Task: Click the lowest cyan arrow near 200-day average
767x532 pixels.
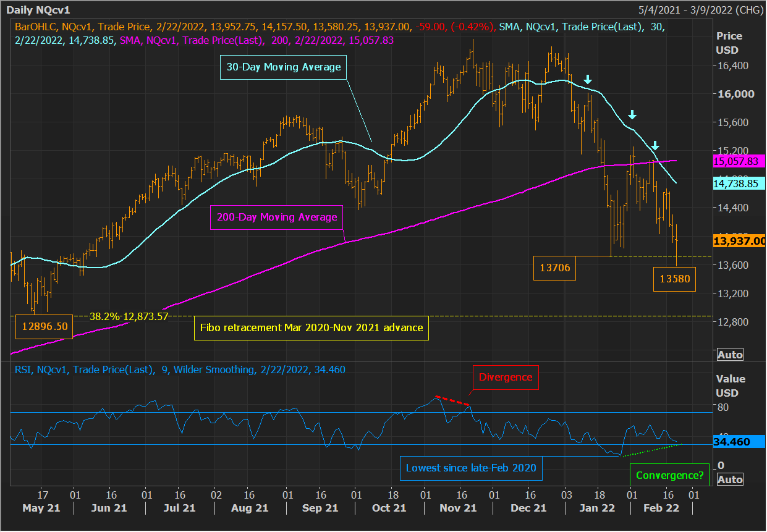Action: (656, 146)
